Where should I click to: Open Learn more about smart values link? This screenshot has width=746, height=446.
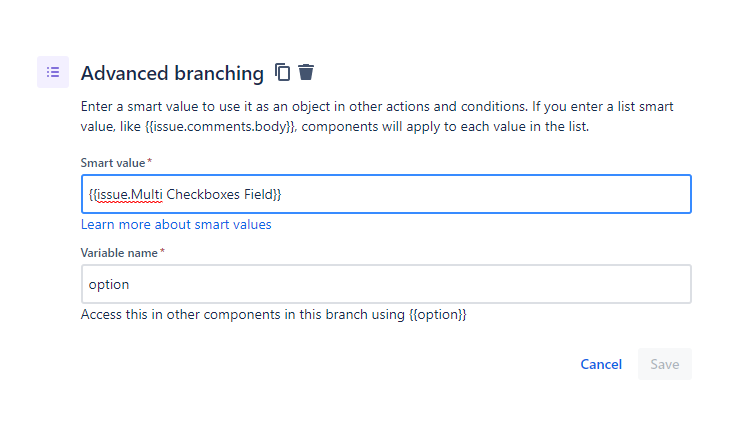[176, 225]
